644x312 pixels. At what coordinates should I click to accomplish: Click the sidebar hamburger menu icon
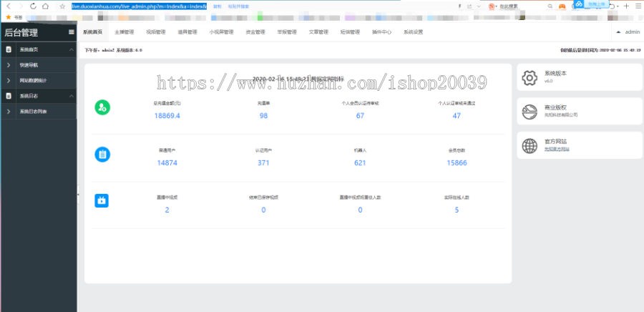point(71,32)
